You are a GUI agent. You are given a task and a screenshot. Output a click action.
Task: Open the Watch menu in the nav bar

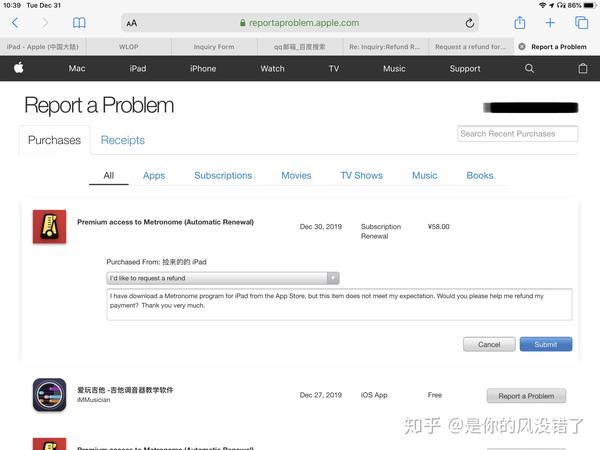tap(272, 68)
